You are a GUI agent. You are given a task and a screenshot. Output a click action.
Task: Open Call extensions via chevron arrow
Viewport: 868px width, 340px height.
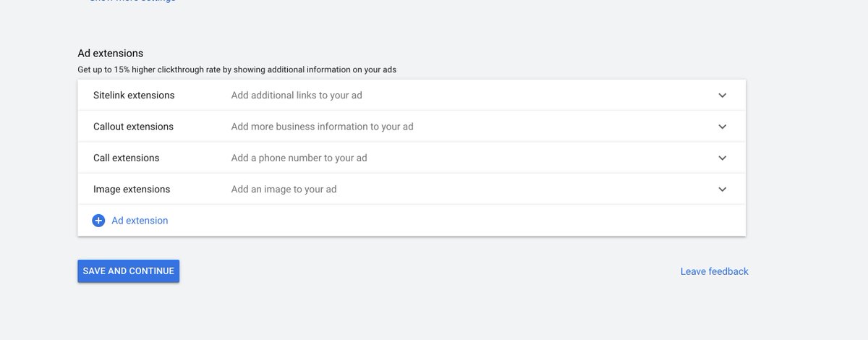point(722,158)
